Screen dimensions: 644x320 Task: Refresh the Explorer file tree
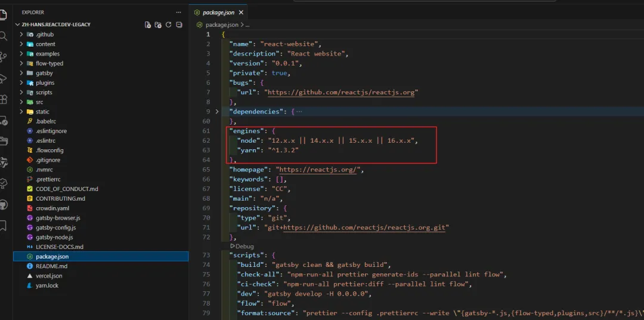pos(168,24)
